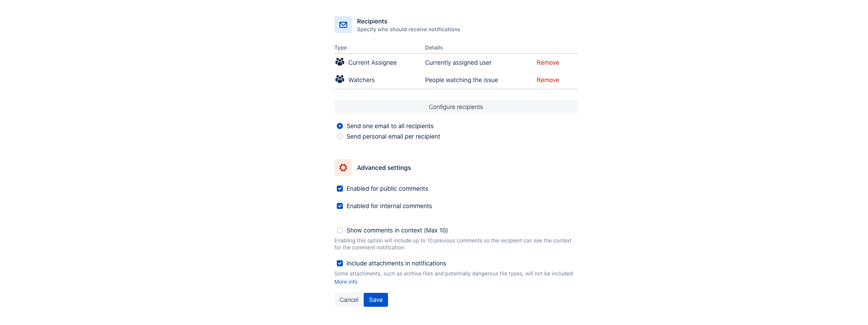Click the Watchers row label
Viewport: 868px width, 325px height.
362,80
